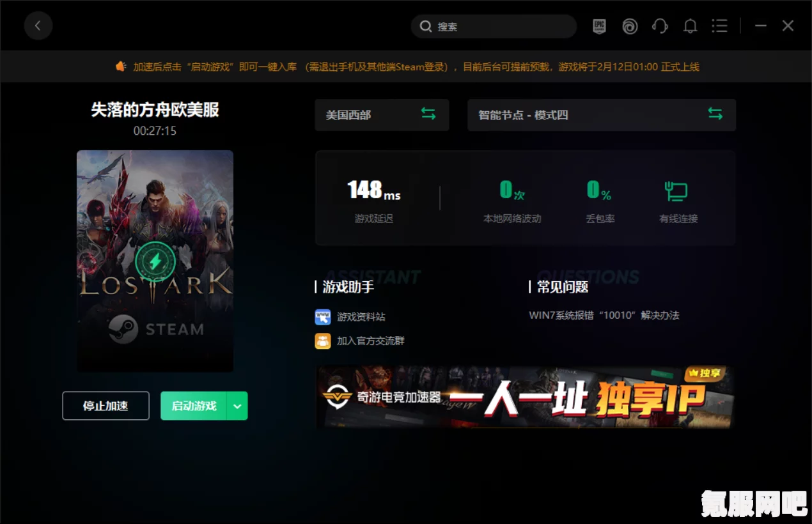Focus the 搜索 search field
Image resolution: width=812 pixels, height=524 pixels.
tap(494, 27)
